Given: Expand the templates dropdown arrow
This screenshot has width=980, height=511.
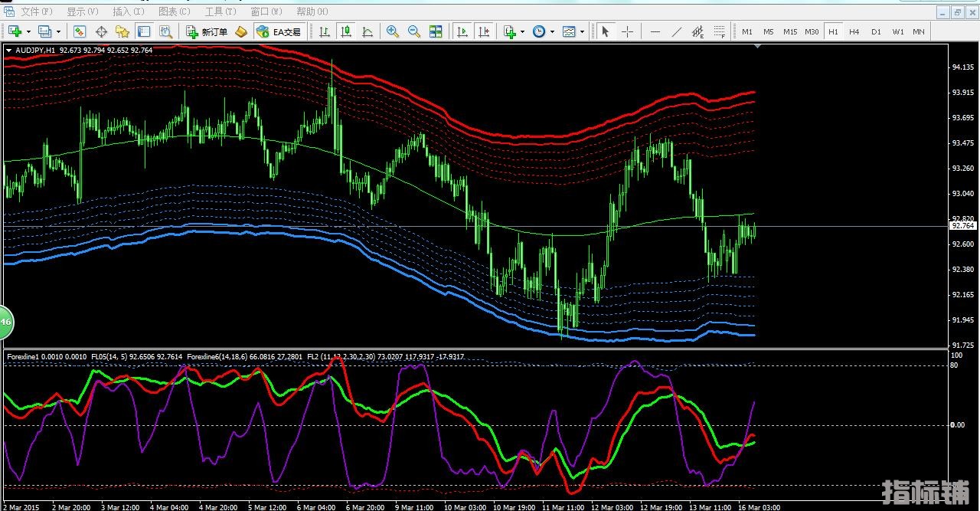Looking at the screenshot, I should [x=582, y=31].
